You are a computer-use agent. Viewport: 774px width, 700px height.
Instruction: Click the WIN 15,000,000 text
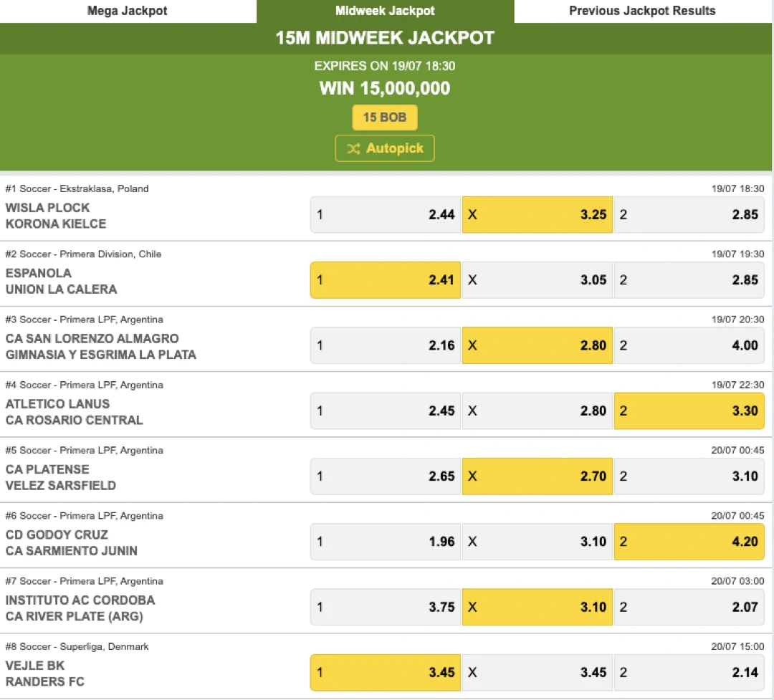pyautogui.click(x=385, y=88)
